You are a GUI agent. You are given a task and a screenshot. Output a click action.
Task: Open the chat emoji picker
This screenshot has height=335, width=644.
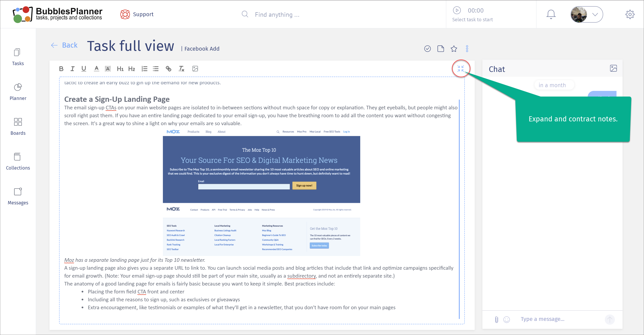point(507,320)
